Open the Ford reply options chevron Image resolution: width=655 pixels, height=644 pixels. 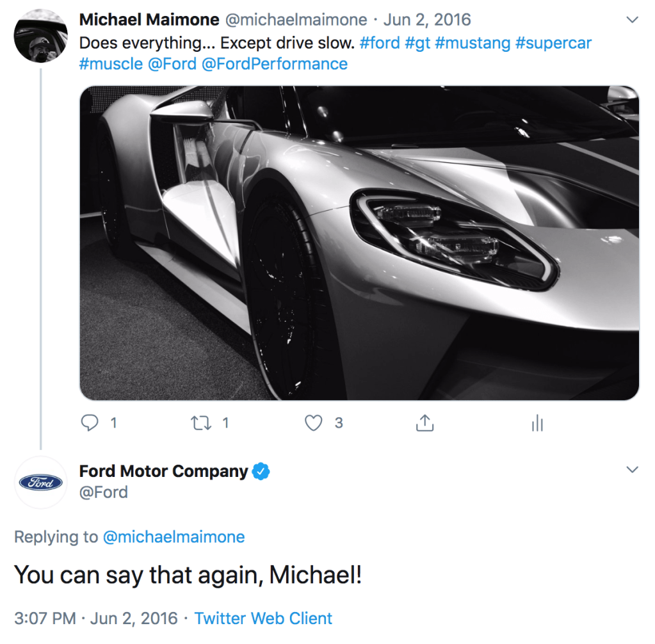tap(632, 471)
